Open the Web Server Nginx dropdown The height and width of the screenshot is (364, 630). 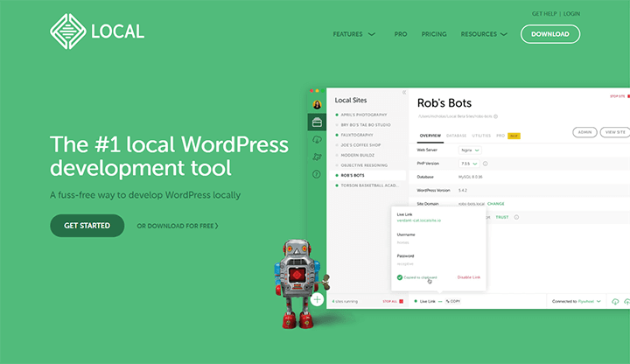(471, 150)
